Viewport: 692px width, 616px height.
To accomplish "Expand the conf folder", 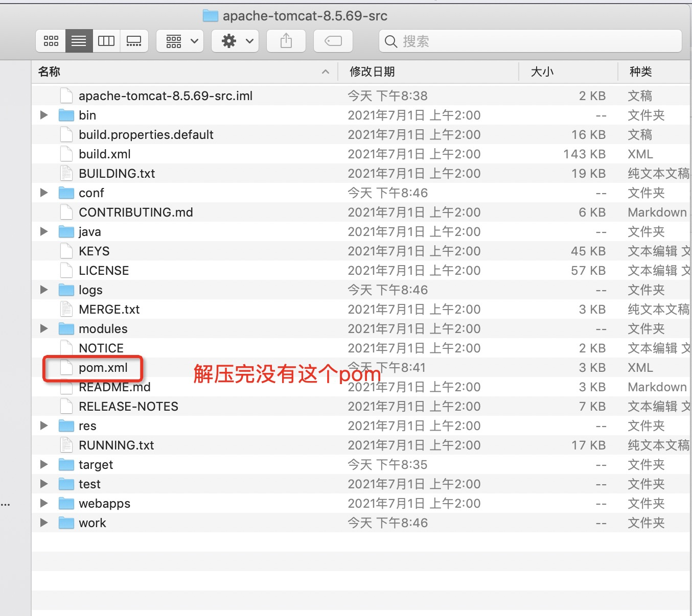I will [44, 193].
